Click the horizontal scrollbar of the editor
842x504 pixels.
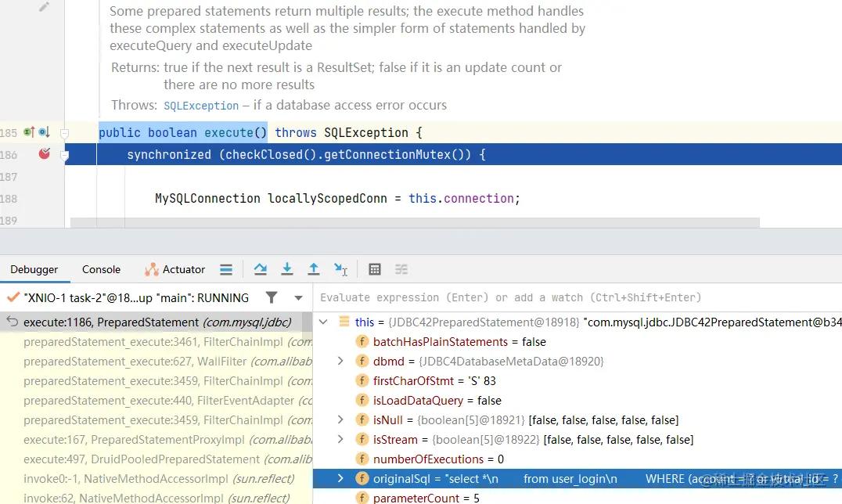click(415, 222)
